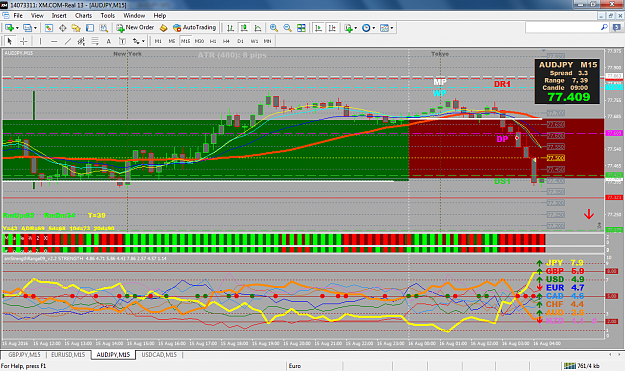Open the Tools menu
The height and width of the screenshot is (371, 625).
(108, 16)
